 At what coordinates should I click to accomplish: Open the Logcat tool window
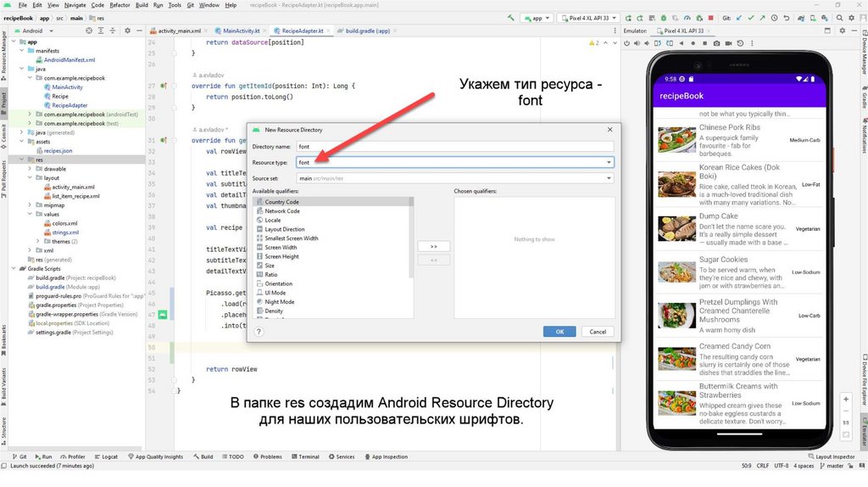point(108,456)
